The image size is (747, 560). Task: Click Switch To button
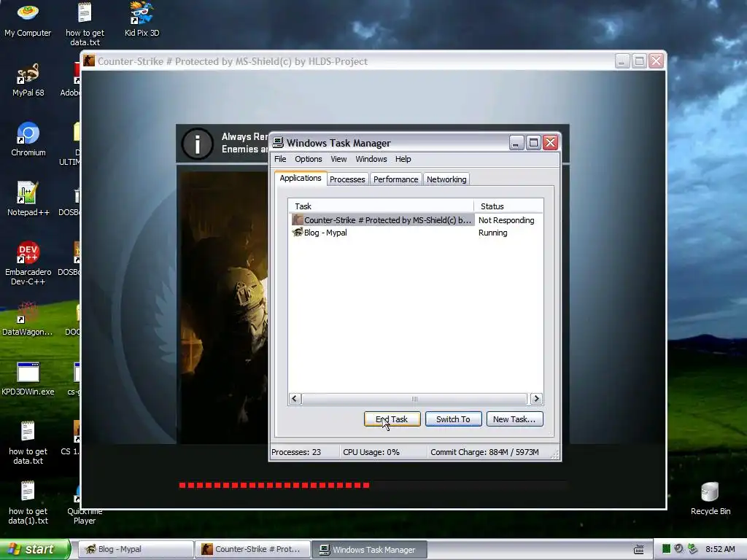(x=453, y=419)
